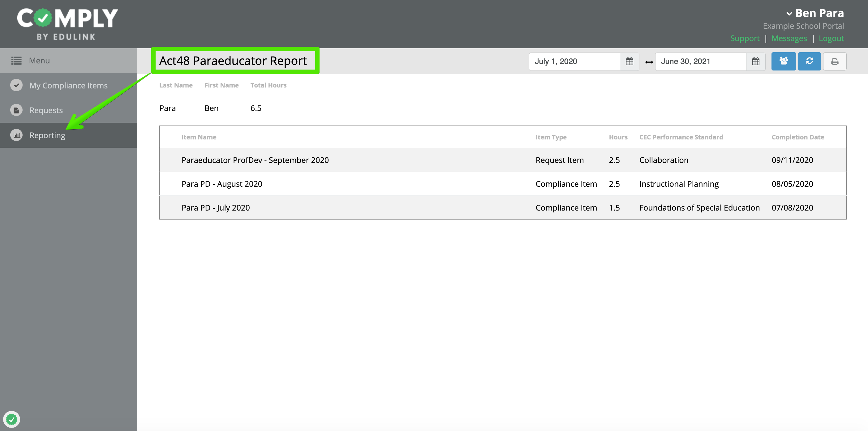Click the Logout link
The height and width of the screenshot is (431, 868).
tap(831, 38)
